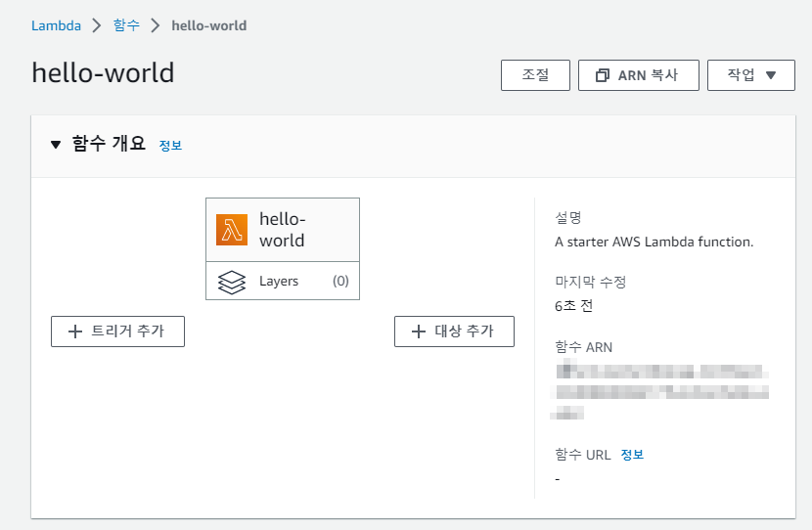Click the 대상 추가 button
812x530 pixels.
[454, 331]
